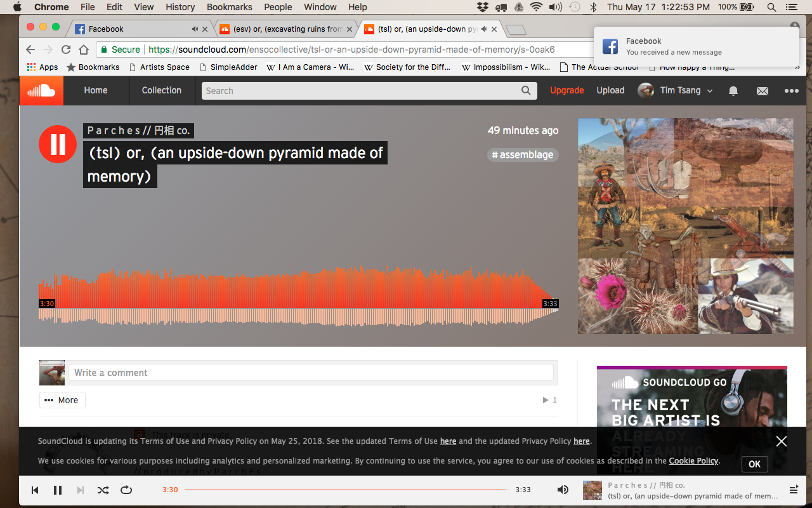This screenshot has height=508, width=812.
Task: Click the Write a comment field
Action: click(311, 373)
